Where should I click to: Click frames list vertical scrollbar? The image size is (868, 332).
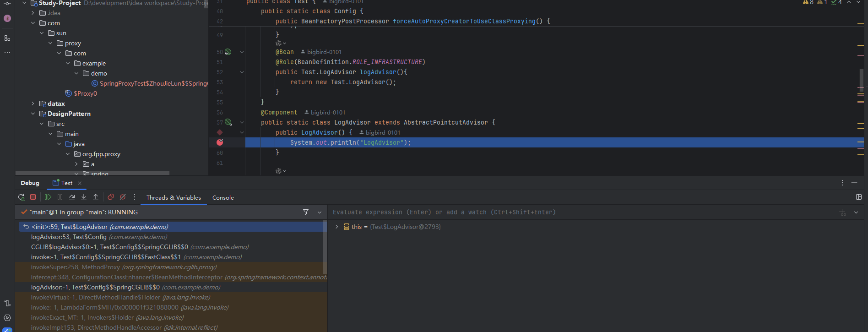point(325,247)
